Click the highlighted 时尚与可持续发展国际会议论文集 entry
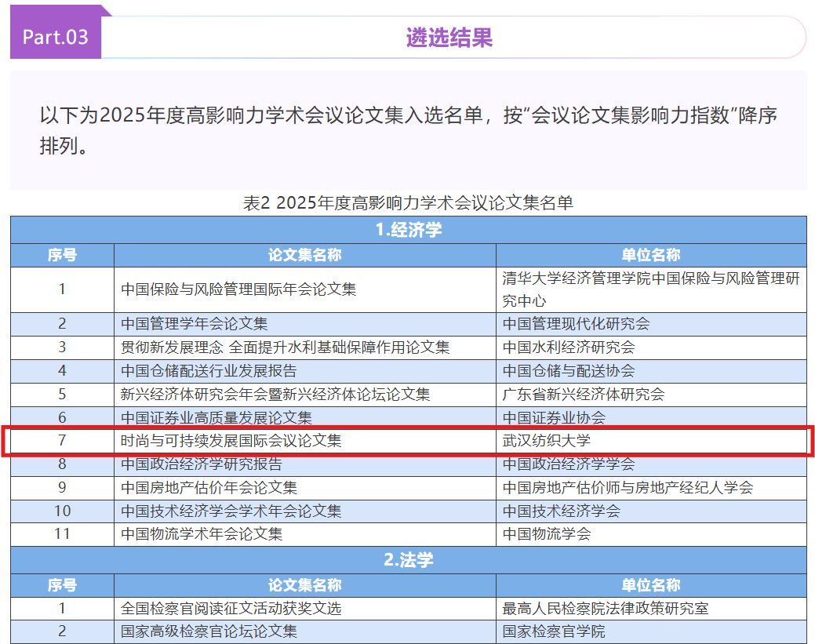Screen dimensions: 815x644 [x=231, y=441]
